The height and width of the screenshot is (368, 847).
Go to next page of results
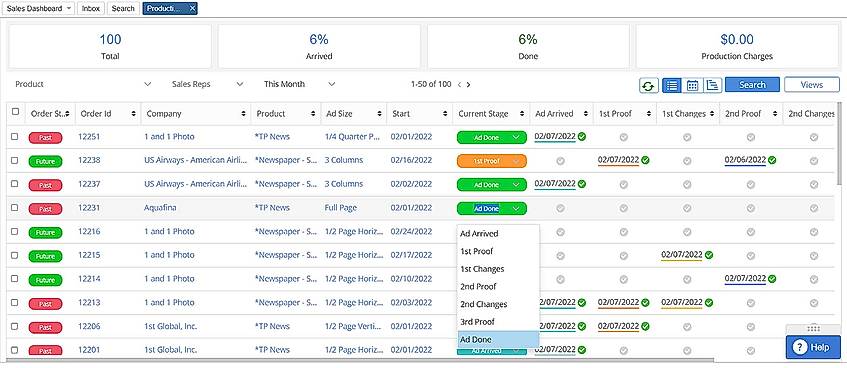click(x=468, y=84)
